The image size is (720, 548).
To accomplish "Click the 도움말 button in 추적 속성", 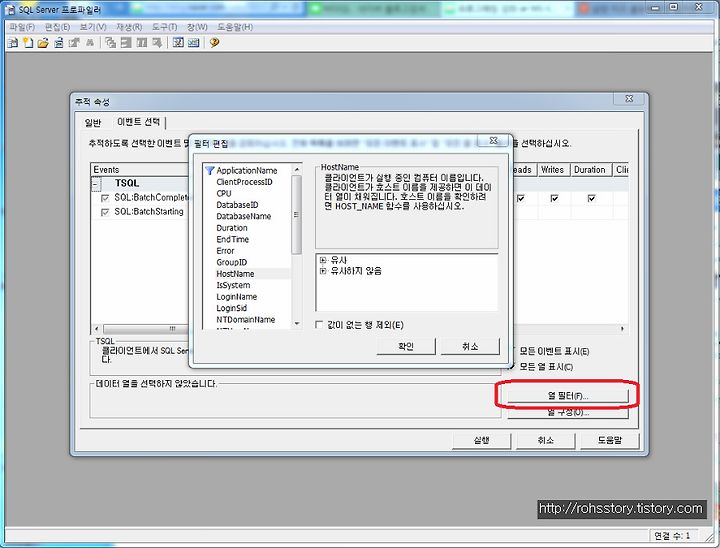I will tap(609, 440).
